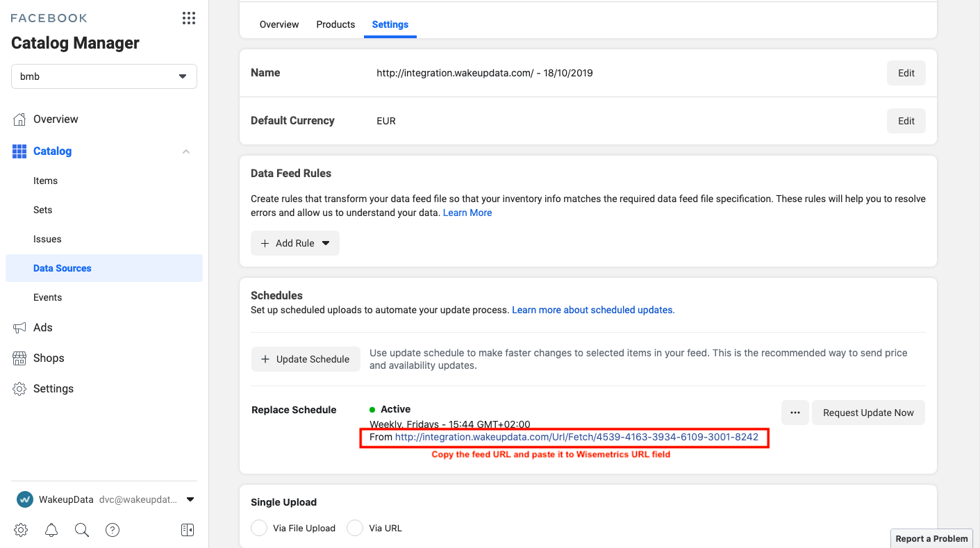Open Data Sources in the sidebar
Screen dimensions: 980x548
[x=104, y=268]
